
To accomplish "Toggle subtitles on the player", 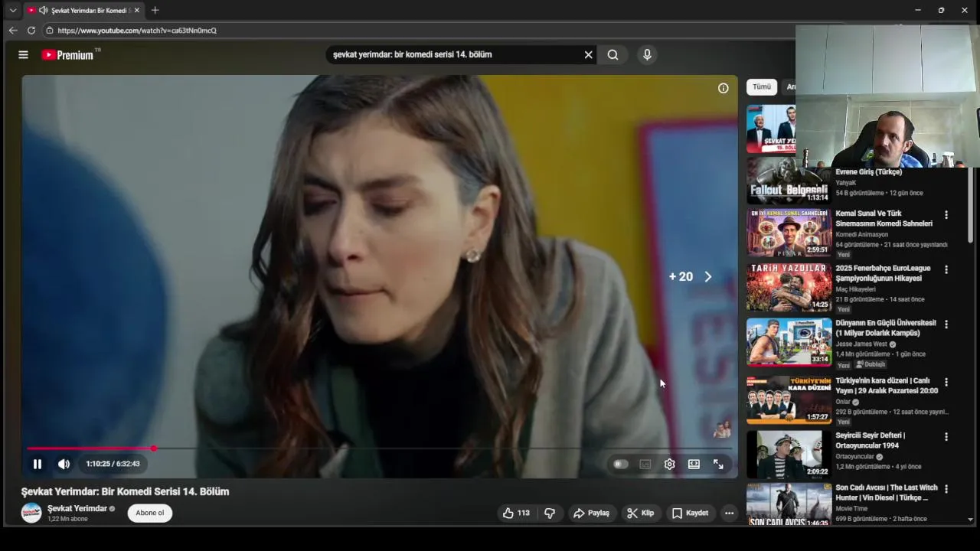I will [x=645, y=464].
